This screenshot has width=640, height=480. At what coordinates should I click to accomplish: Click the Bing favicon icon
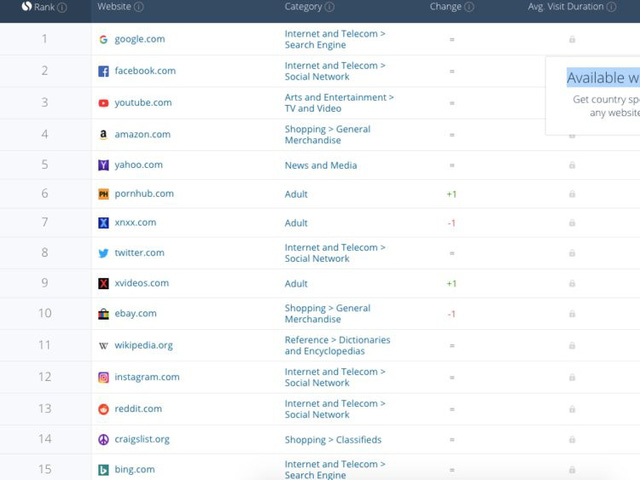click(103, 470)
